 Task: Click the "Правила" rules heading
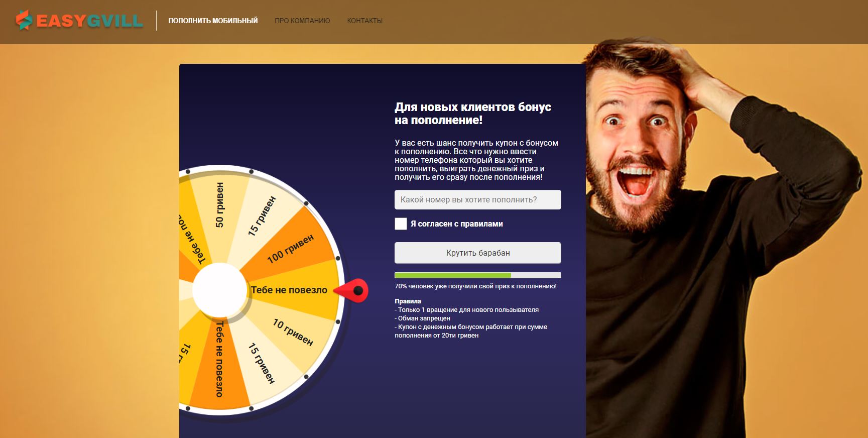point(408,301)
